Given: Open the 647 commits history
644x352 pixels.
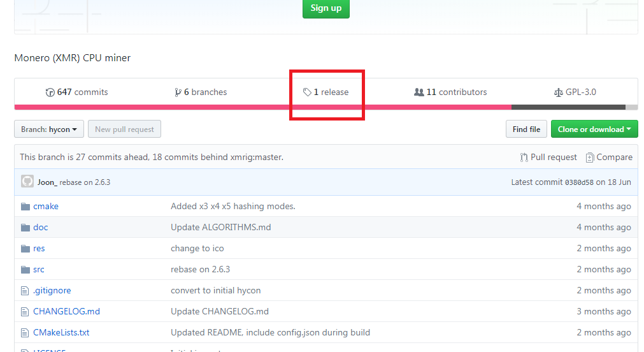Looking at the screenshot, I should 77,92.
